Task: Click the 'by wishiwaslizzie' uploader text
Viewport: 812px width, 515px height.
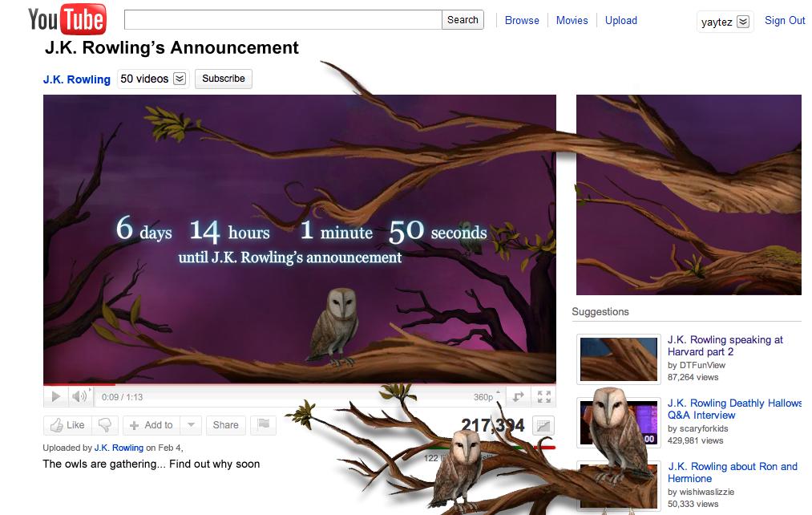Action: coord(701,492)
